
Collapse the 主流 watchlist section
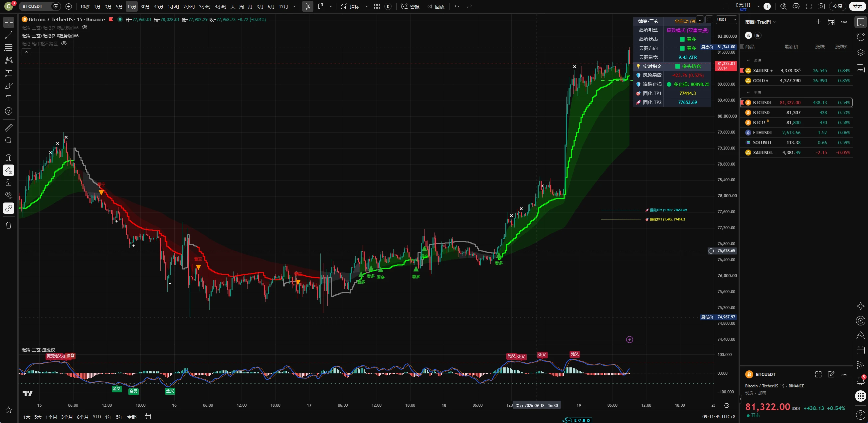pyautogui.click(x=748, y=93)
